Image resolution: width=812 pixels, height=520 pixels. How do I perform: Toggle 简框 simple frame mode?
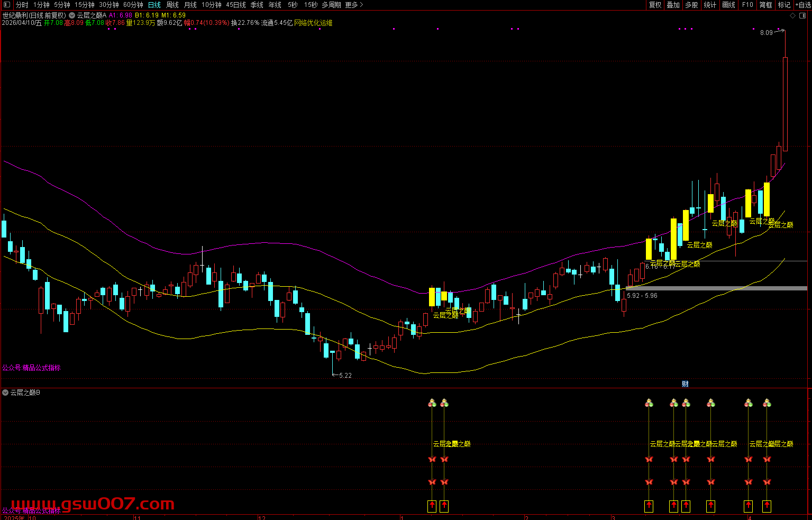pos(765,5)
